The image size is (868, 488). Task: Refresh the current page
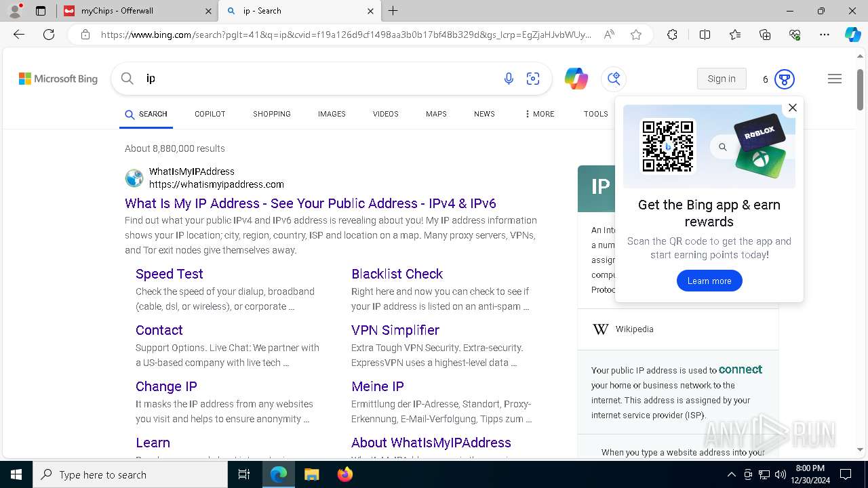(x=49, y=35)
